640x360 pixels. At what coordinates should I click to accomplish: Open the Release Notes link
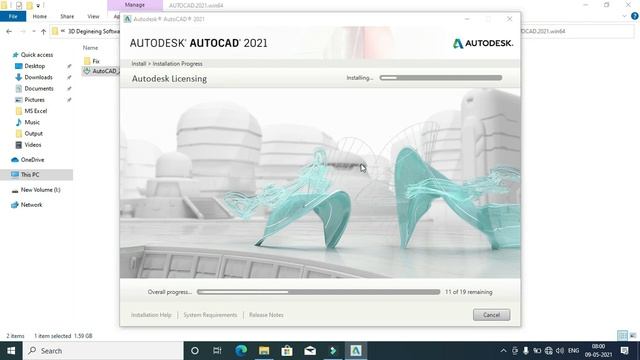pyautogui.click(x=266, y=315)
